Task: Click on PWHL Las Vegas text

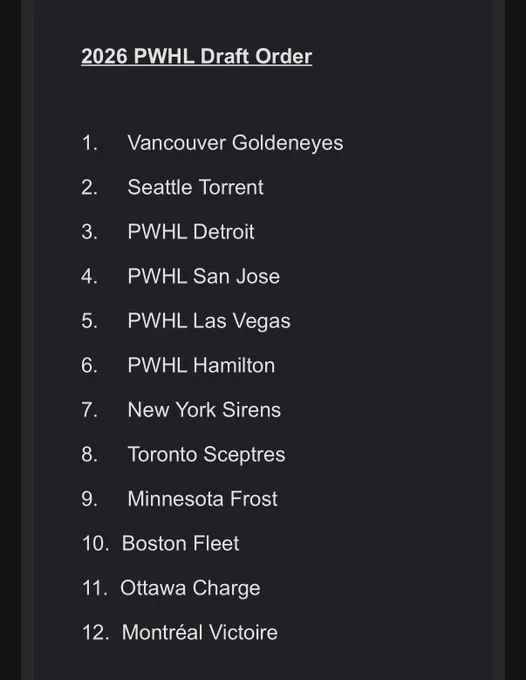Action: pyautogui.click(x=209, y=321)
